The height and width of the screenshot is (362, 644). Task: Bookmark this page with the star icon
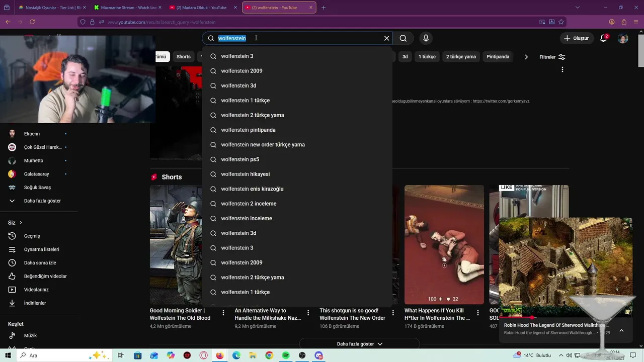(x=561, y=22)
